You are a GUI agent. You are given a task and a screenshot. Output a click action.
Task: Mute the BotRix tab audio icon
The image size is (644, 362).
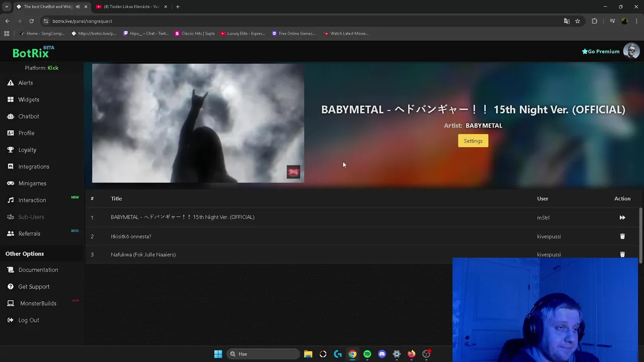coord(77,7)
